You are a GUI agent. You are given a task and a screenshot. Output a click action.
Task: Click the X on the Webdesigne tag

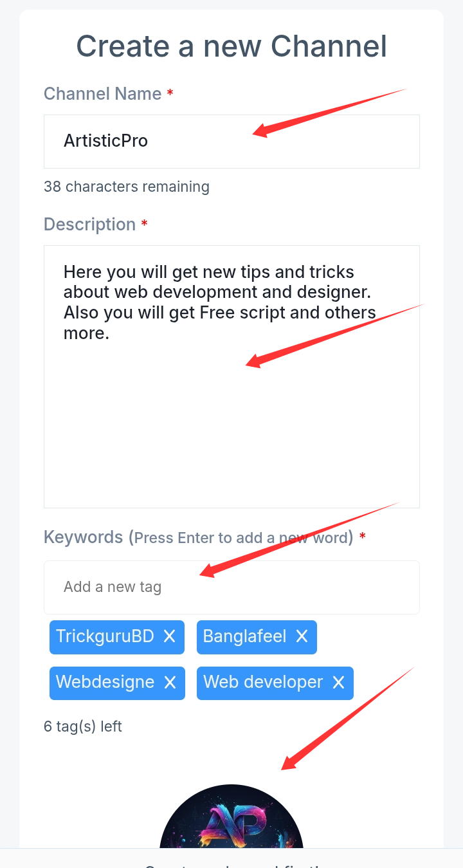[x=170, y=683]
